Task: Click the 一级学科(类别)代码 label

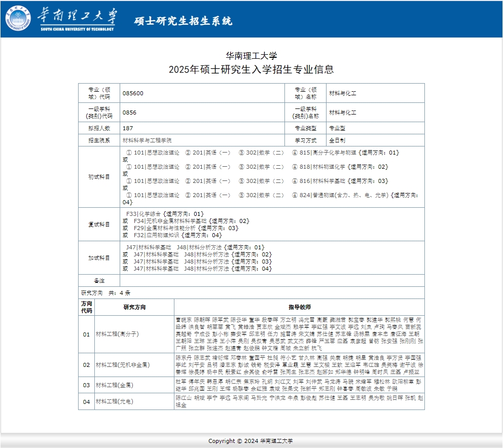Action: pos(99,113)
